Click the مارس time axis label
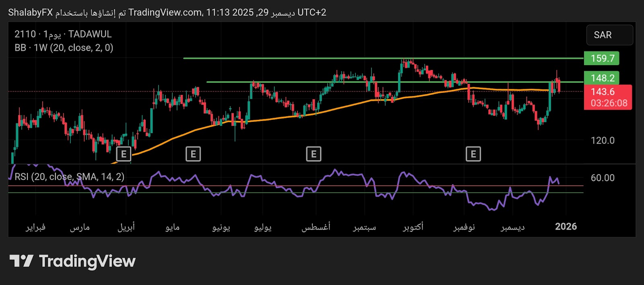 tap(80, 227)
